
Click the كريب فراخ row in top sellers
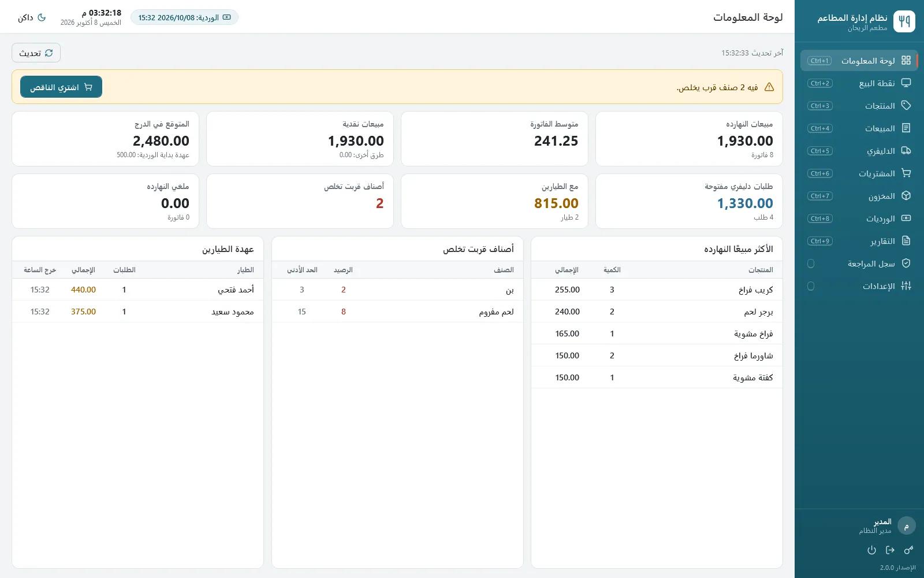[x=657, y=290]
